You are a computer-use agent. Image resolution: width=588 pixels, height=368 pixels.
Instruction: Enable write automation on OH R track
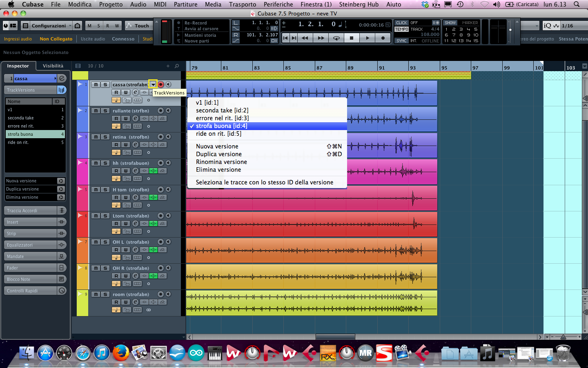point(126,276)
